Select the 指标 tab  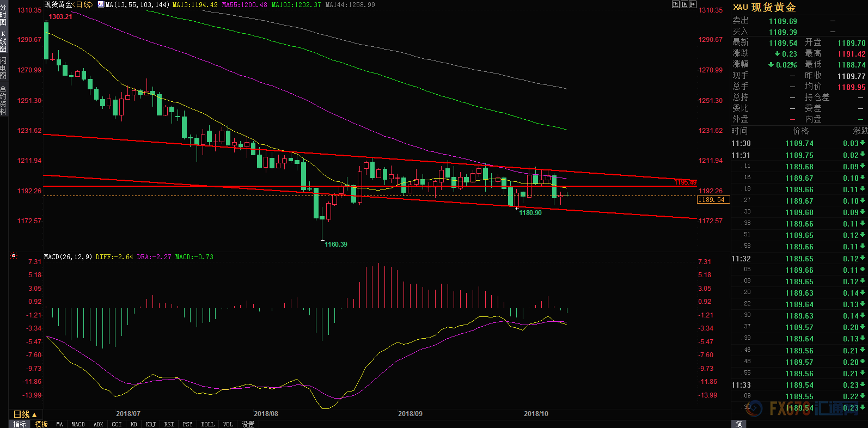[x=20, y=424]
